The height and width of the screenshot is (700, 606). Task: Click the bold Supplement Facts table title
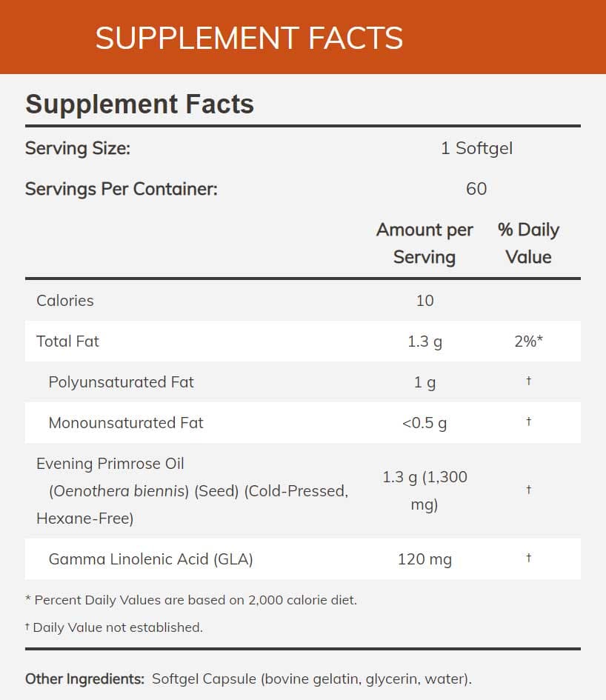(x=139, y=104)
